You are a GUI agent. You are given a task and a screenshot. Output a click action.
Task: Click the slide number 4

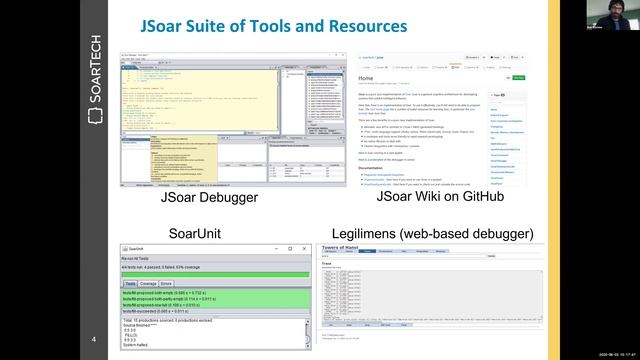[94, 340]
